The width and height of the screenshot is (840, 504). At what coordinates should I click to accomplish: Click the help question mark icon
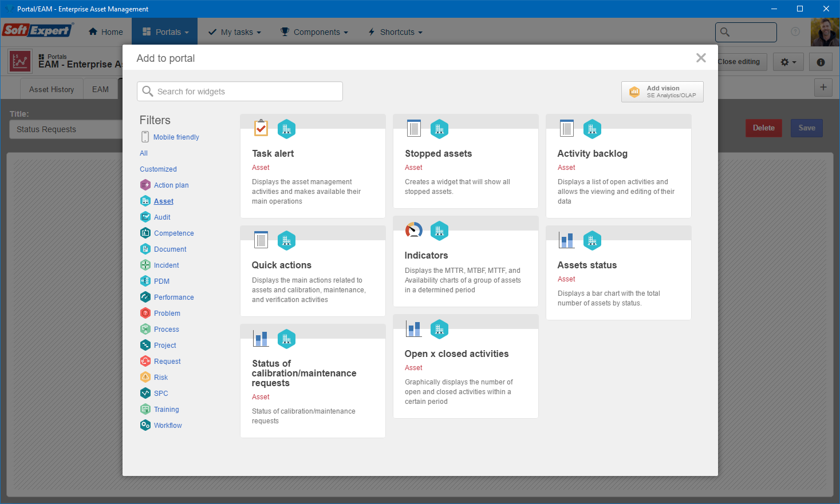click(x=795, y=31)
